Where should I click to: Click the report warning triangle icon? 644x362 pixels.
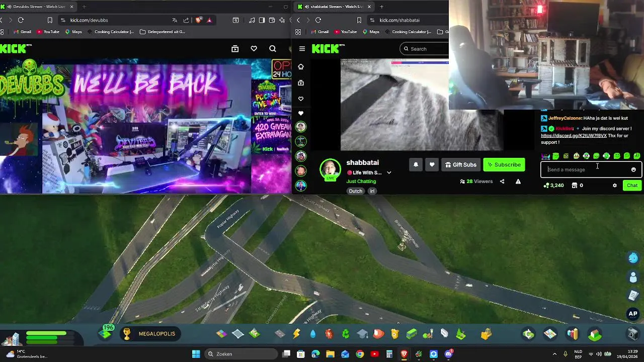click(x=518, y=182)
